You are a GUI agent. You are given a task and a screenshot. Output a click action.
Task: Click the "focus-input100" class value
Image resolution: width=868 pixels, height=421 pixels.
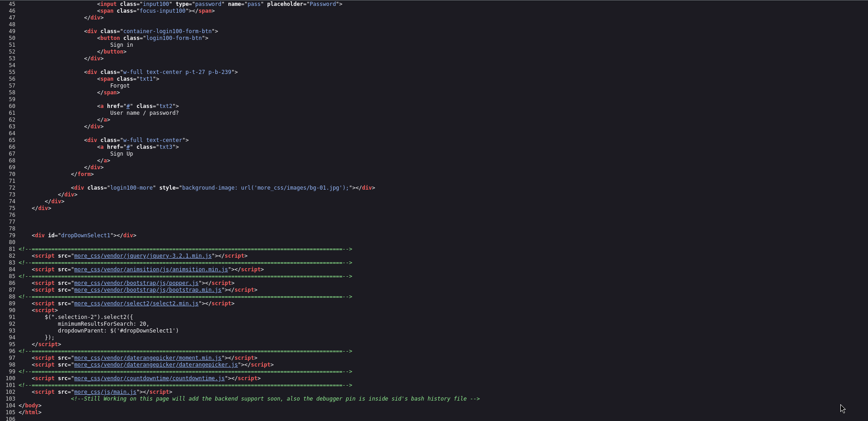[163, 11]
